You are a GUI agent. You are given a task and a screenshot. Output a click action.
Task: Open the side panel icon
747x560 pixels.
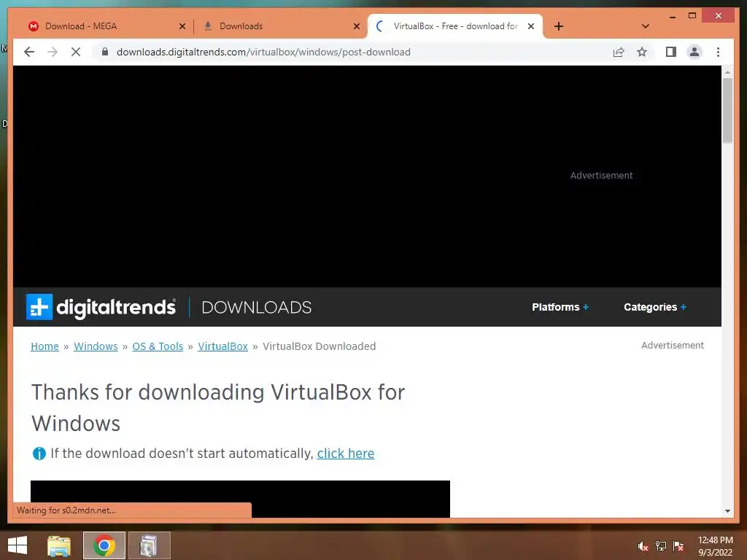point(671,52)
